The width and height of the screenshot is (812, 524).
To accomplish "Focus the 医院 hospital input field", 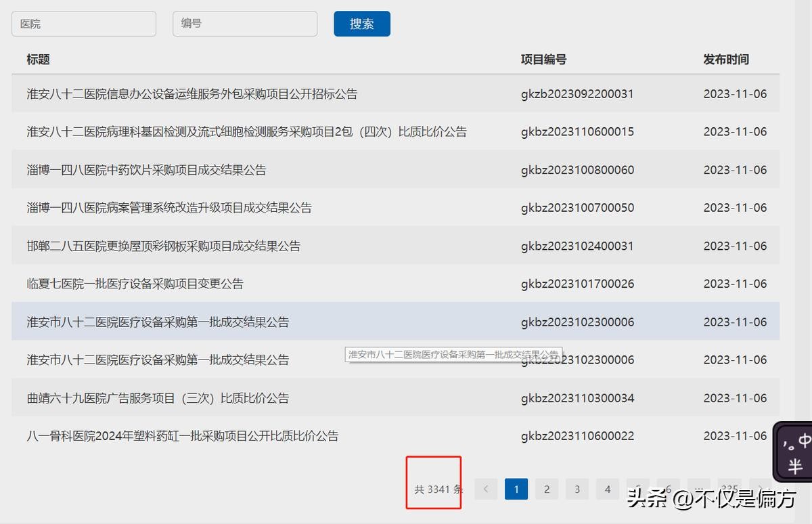I will [x=84, y=24].
